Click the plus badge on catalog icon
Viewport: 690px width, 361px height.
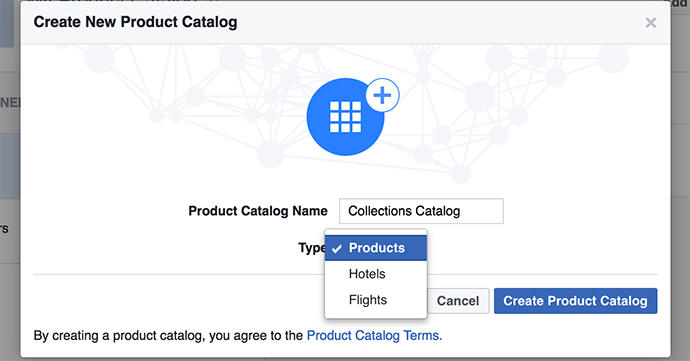point(382,95)
